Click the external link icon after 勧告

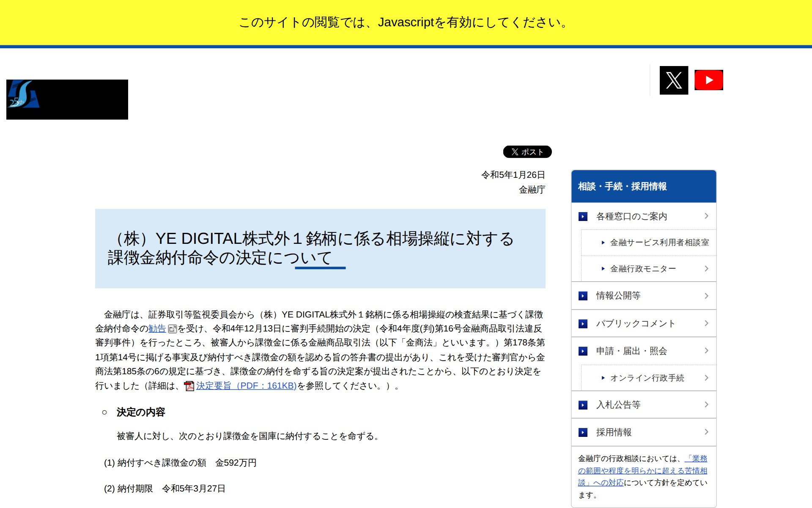[x=172, y=329]
